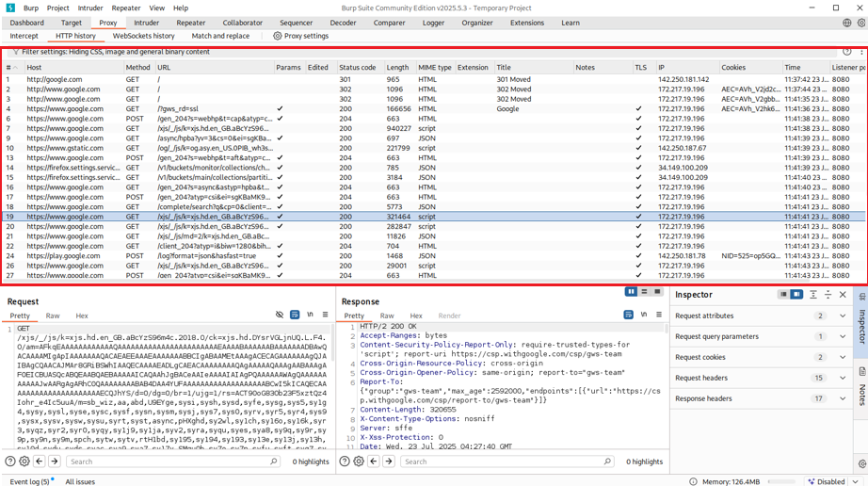
Task: Click Inspector expand all sections icon
Action: pos(813,295)
